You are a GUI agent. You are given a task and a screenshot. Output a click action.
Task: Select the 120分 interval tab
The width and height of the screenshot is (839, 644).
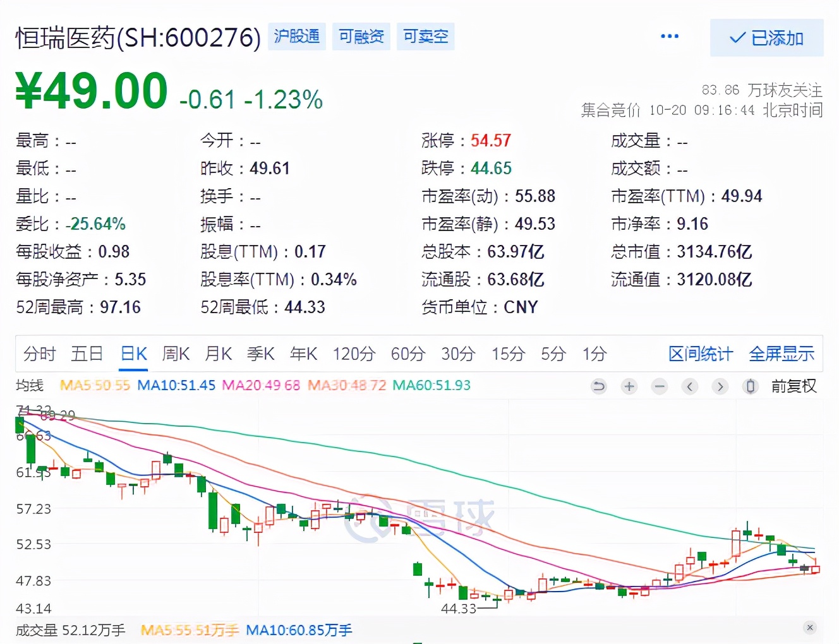[x=354, y=354]
